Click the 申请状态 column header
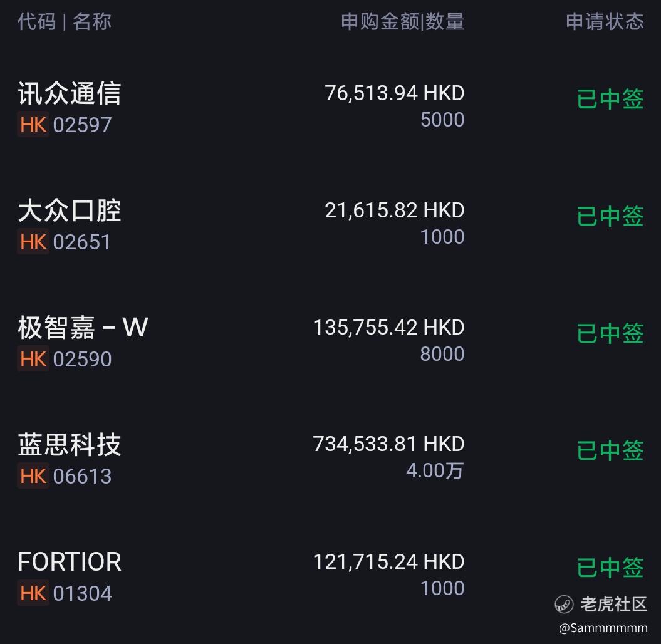The height and width of the screenshot is (644, 661). point(605,21)
